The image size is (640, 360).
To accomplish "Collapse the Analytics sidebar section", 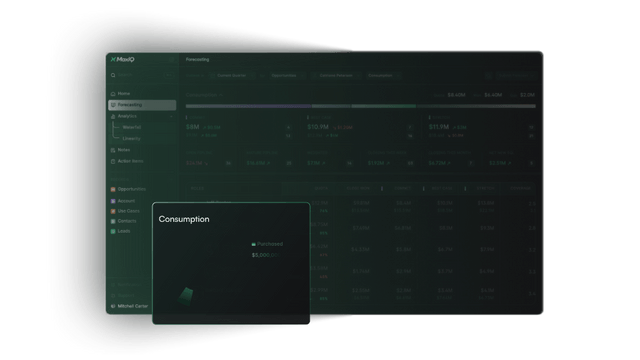I will pos(171,116).
